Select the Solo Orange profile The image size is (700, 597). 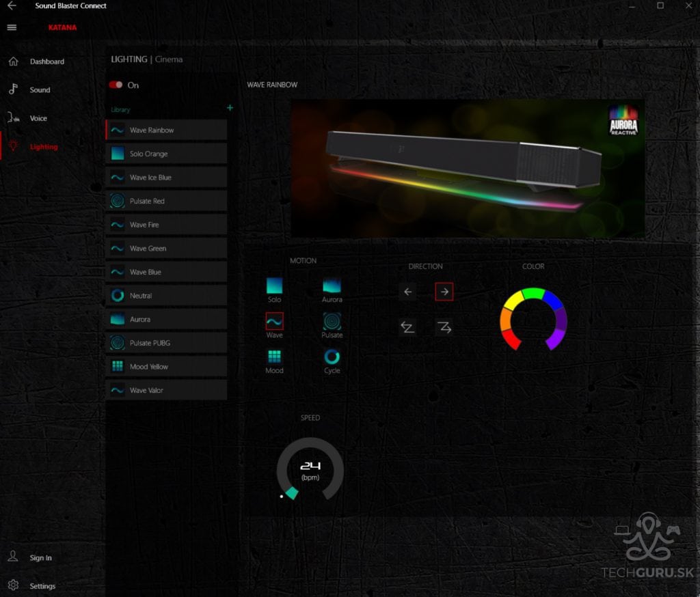click(x=166, y=154)
